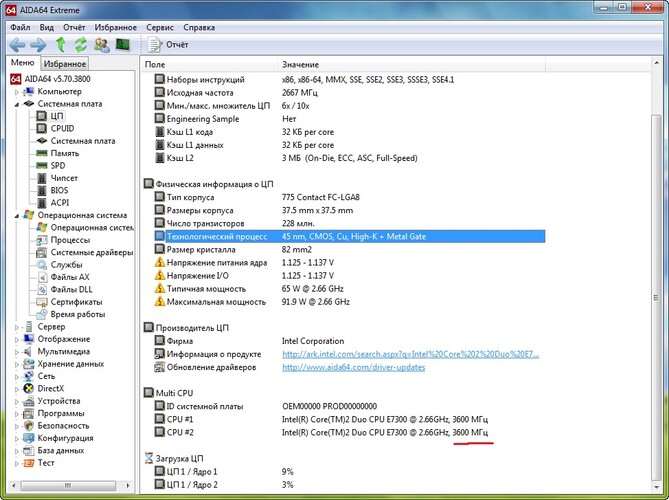Select the ЦП item in tree
The height and width of the screenshot is (500, 669).
tap(57, 116)
